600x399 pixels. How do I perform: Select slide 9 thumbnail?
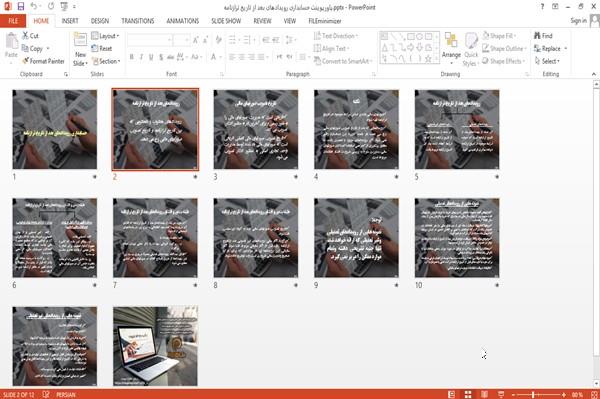pos(356,238)
